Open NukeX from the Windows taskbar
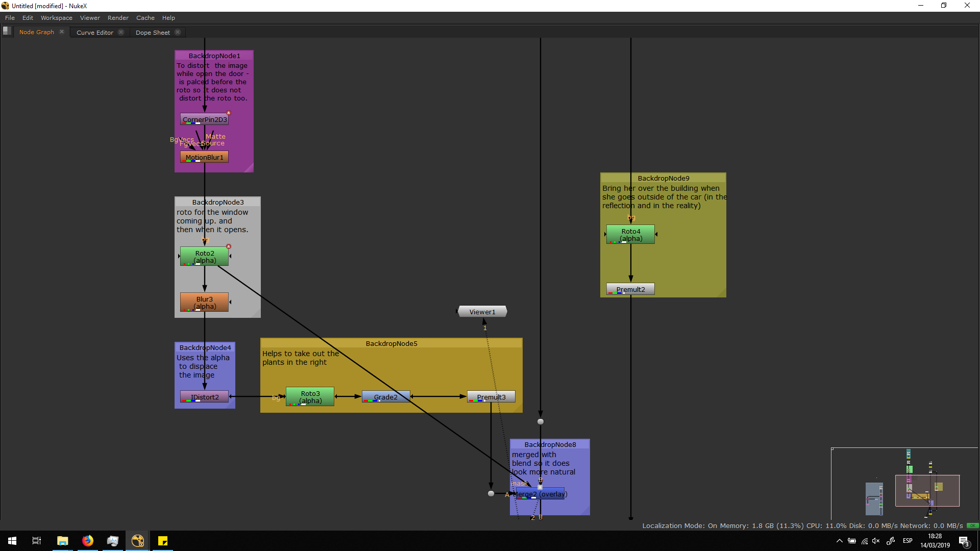This screenshot has height=551, width=980. [x=138, y=541]
